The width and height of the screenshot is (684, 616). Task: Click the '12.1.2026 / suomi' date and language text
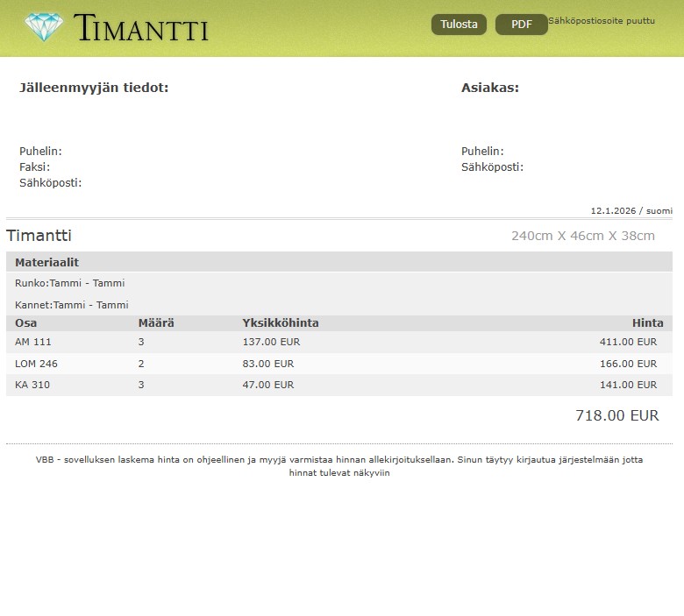(631, 211)
